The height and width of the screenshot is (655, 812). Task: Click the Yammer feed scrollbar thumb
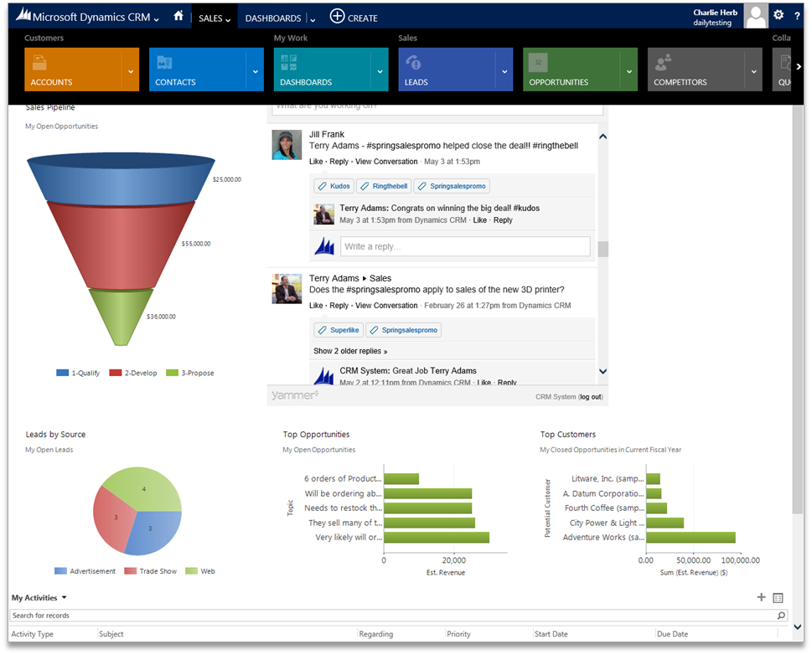603,249
